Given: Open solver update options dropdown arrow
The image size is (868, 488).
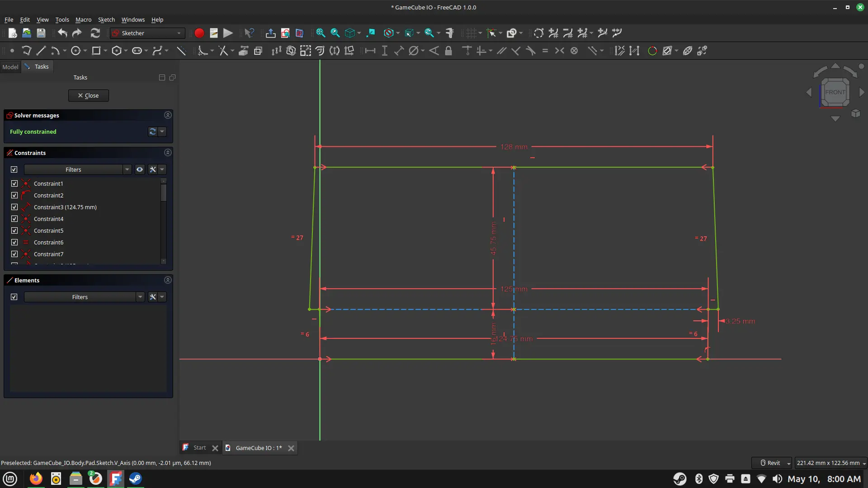Looking at the screenshot, I should 162,131.
